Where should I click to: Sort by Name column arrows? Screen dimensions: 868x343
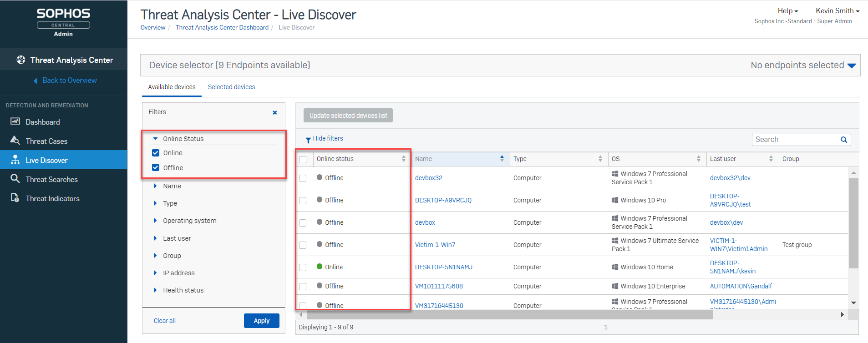click(x=502, y=159)
